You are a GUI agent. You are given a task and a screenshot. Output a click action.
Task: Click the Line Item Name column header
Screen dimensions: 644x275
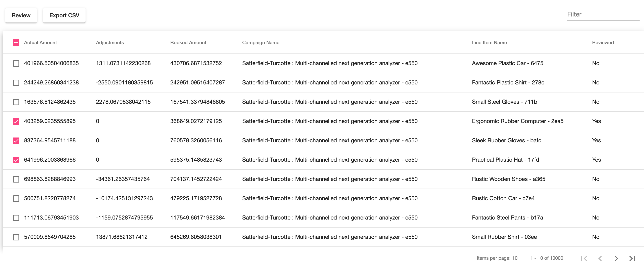[489, 43]
